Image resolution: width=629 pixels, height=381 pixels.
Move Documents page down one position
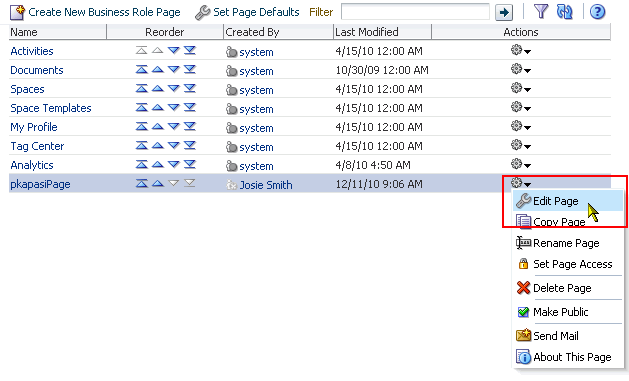(x=174, y=69)
